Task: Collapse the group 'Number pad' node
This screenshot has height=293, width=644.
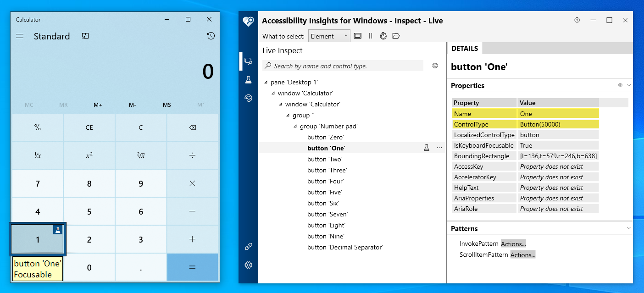Action: tap(295, 127)
